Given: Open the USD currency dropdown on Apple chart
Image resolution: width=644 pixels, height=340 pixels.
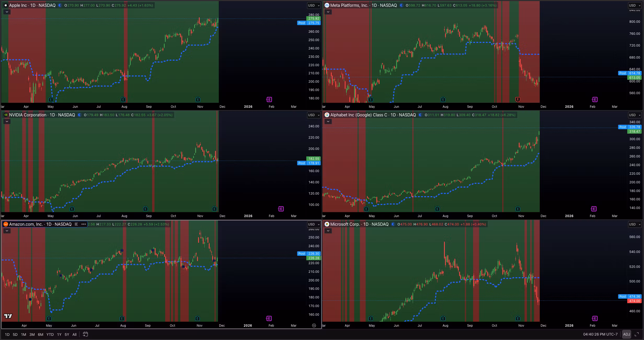Looking at the screenshot, I should 314,5.
